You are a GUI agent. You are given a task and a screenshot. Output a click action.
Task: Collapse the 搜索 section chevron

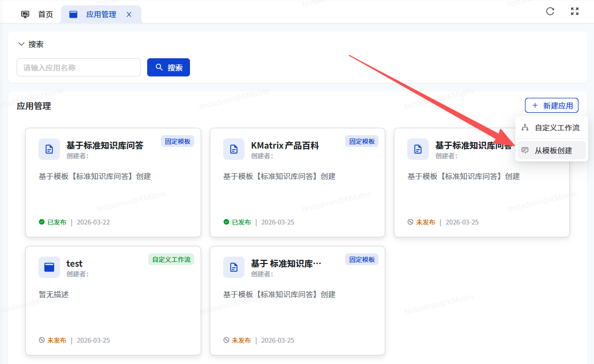pos(21,44)
